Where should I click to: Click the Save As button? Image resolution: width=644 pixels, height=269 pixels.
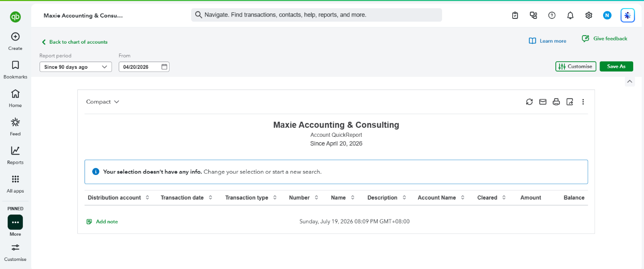click(x=616, y=67)
